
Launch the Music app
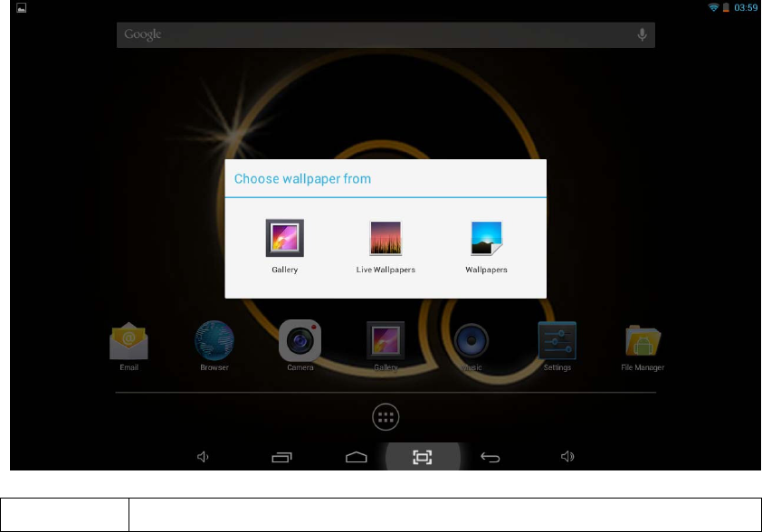click(x=471, y=346)
